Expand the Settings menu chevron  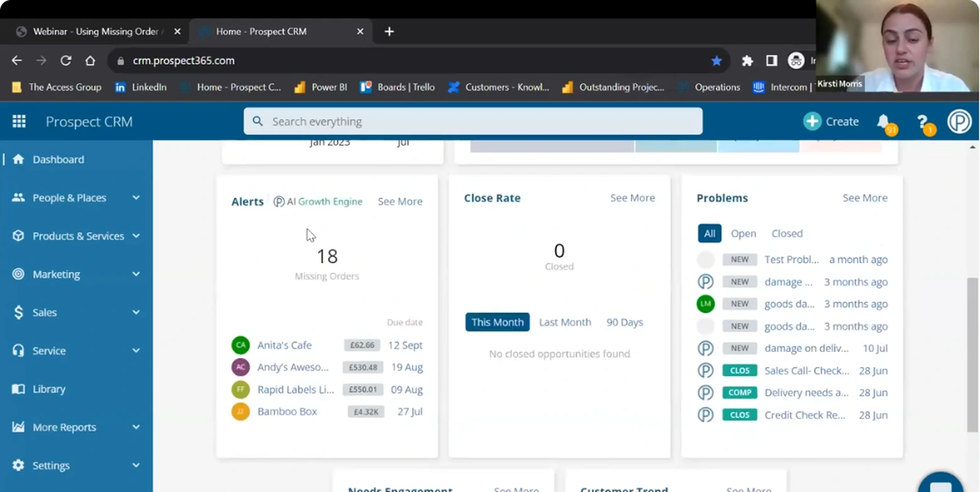point(136,466)
